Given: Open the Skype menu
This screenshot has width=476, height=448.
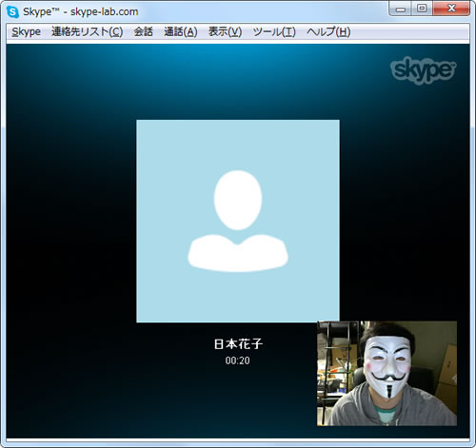Looking at the screenshot, I should pos(27,32).
